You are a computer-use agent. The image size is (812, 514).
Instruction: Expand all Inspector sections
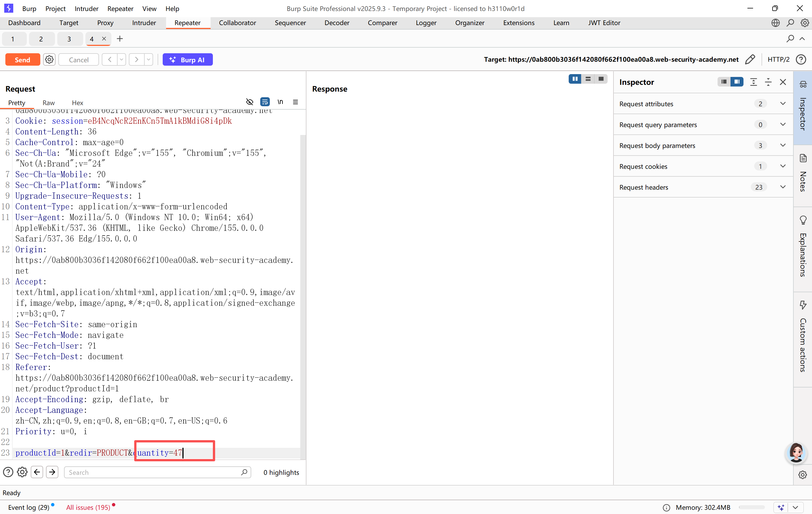click(753, 82)
